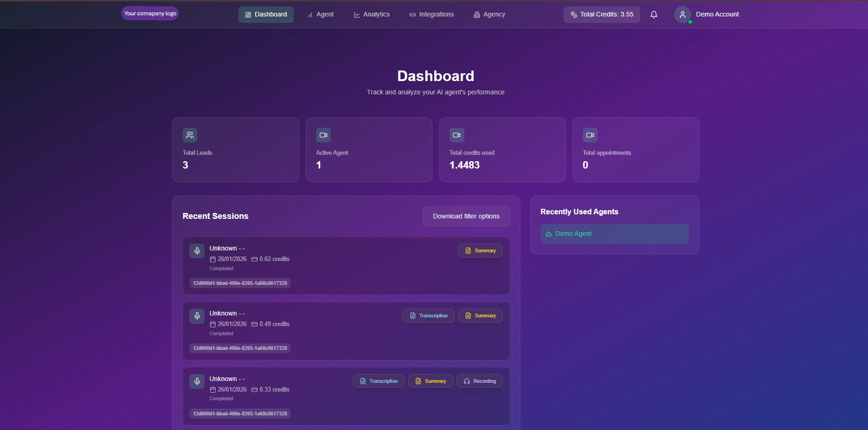868x430 pixels.
Task: Click the headphones icon on the Recording button
Action: click(x=466, y=381)
